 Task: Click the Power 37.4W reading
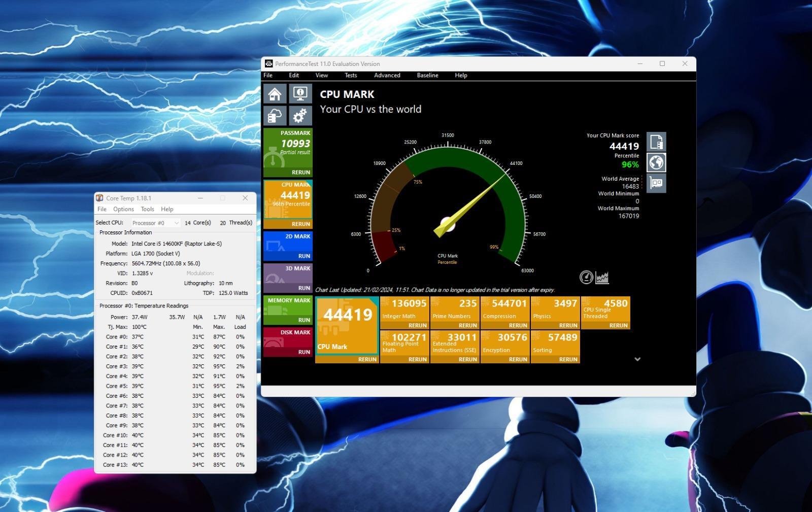click(x=140, y=317)
